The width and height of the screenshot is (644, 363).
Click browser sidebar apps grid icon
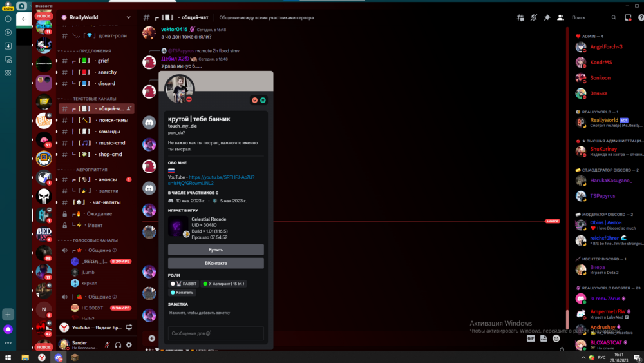tap(8, 73)
